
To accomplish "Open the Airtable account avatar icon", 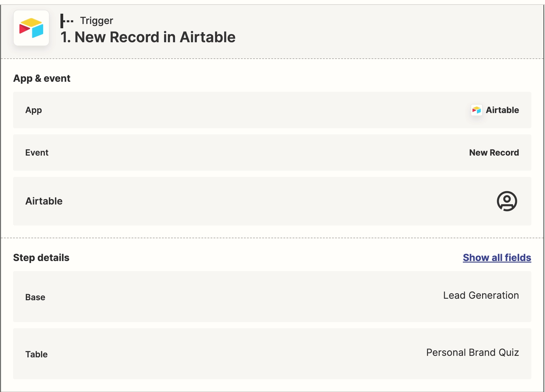I will tap(507, 201).
